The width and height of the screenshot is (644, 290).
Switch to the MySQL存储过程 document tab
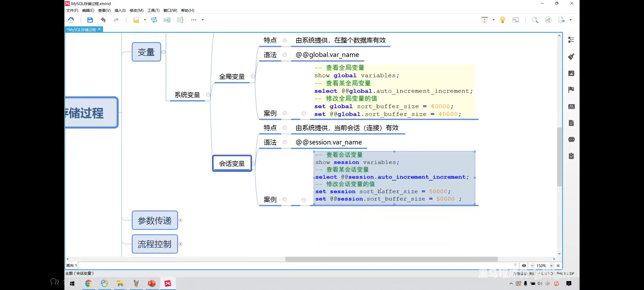(x=81, y=29)
